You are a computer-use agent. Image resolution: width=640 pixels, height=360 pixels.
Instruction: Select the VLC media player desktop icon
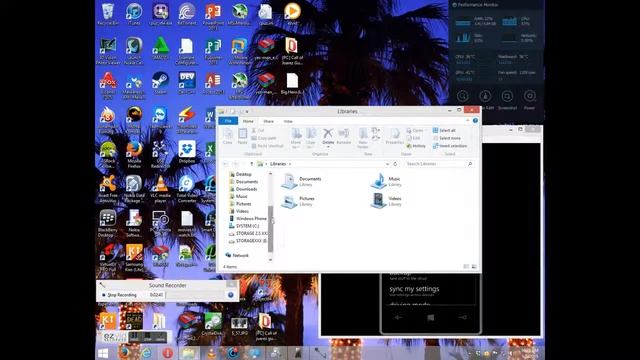160,189
